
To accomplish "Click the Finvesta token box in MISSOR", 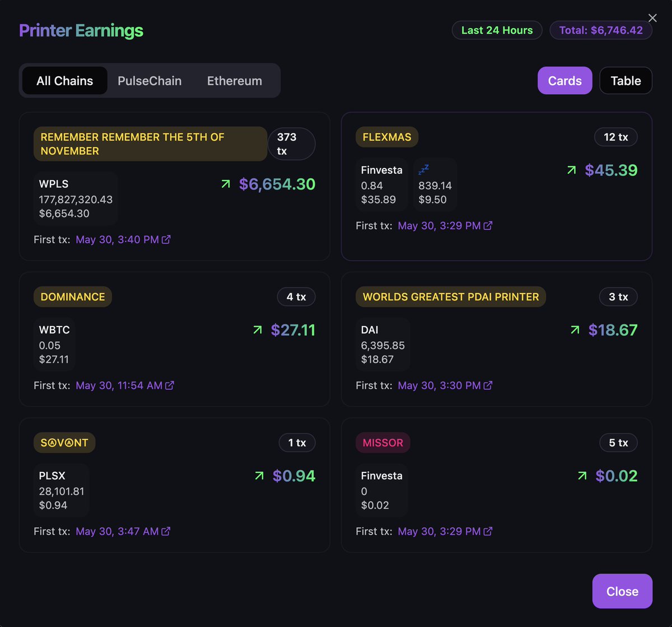I will pos(381,490).
